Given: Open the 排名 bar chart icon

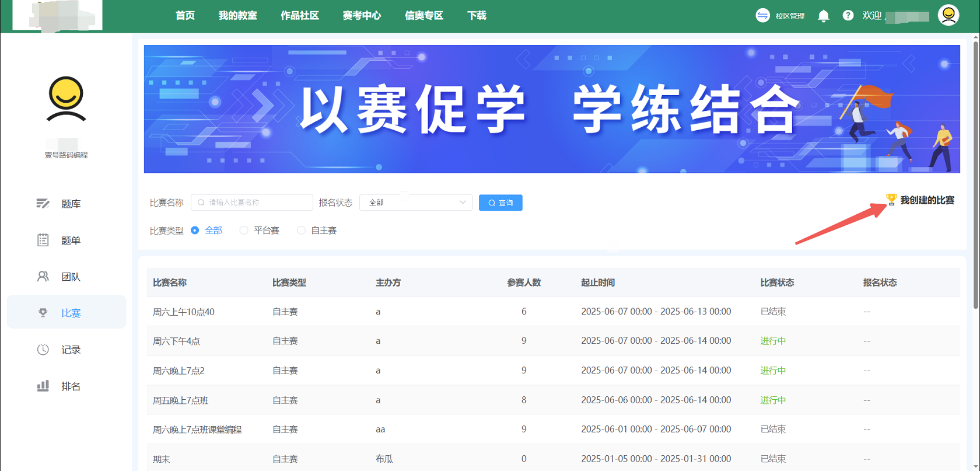Looking at the screenshot, I should pos(43,386).
